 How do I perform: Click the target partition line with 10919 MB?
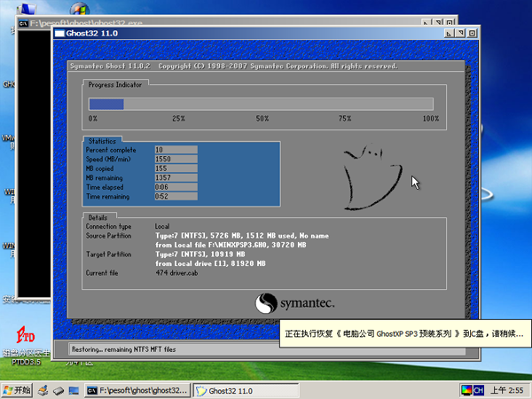[x=200, y=254]
